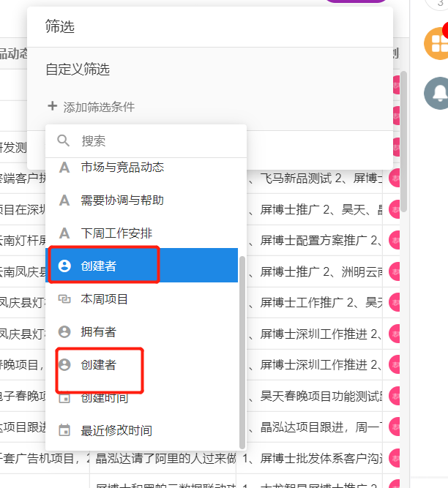Open the notification bell icon
Viewport: 448px width, 488px height.
437,93
